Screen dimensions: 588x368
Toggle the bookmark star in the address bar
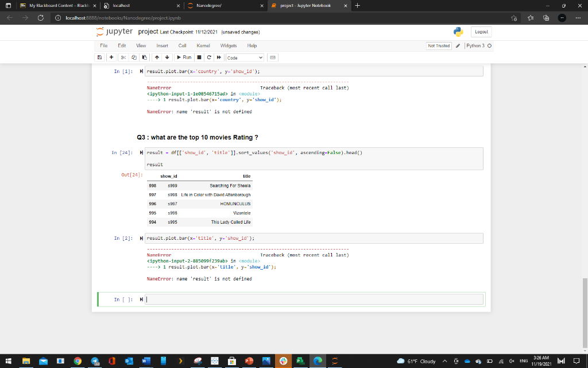pos(514,18)
